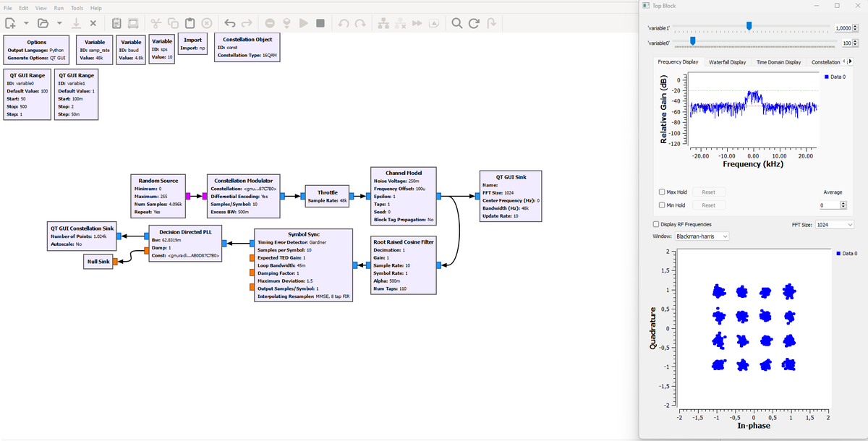View flowgraph errors with the circled-minus icon
The image size is (868, 441).
tap(270, 23)
